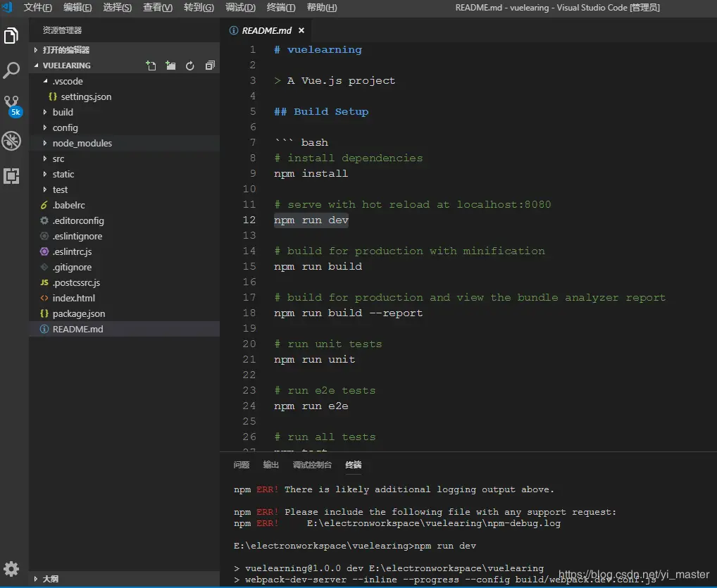Refresh the explorer file tree
The width and height of the screenshot is (717, 588).
189,65
